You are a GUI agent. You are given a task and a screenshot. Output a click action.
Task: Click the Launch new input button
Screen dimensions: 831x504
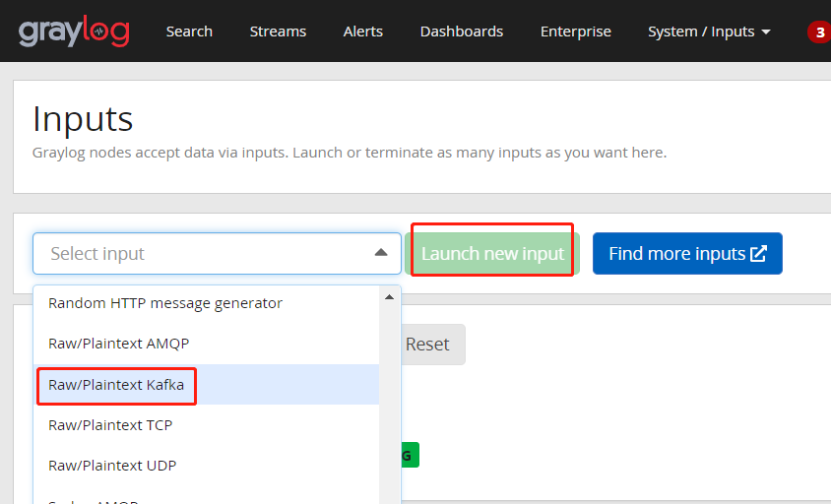[492, 253]
